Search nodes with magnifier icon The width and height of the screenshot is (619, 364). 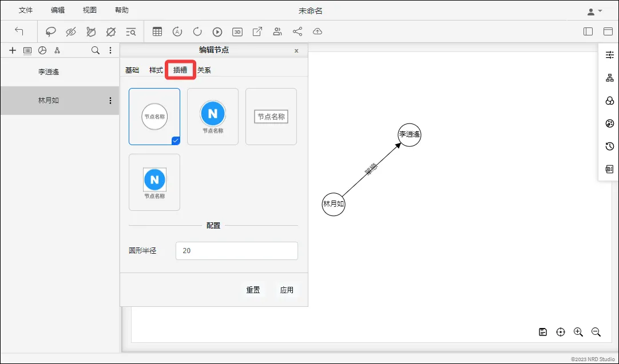click(x=96, y=50)
